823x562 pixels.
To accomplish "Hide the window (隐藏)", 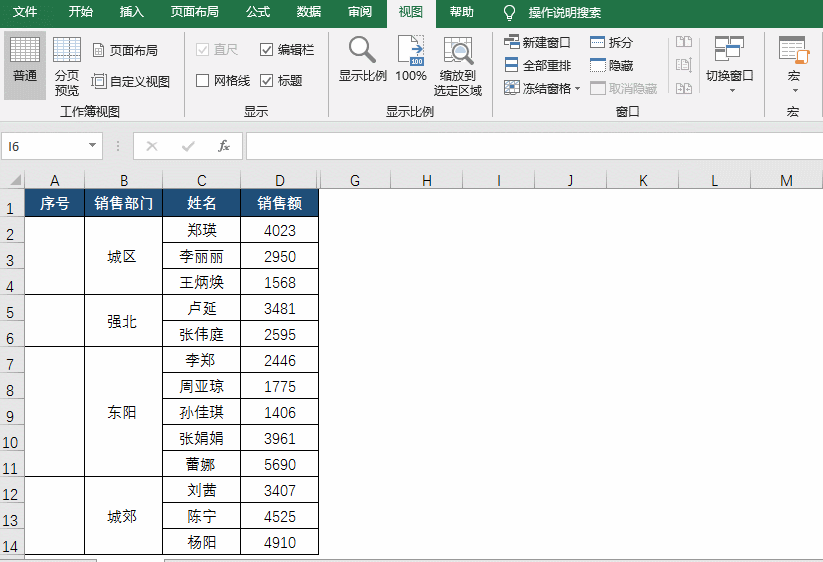I will click(x=611, y=65).
